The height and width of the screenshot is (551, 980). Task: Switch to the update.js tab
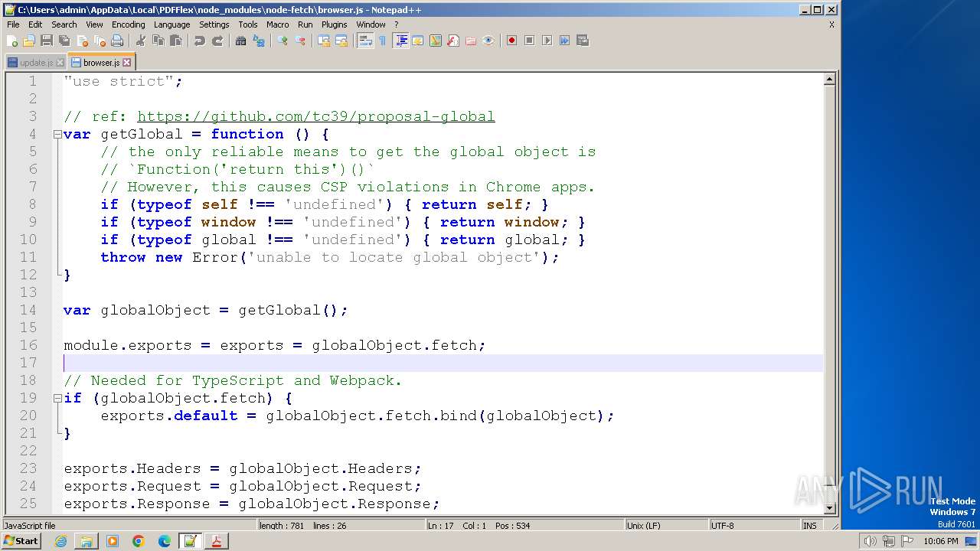36,63
